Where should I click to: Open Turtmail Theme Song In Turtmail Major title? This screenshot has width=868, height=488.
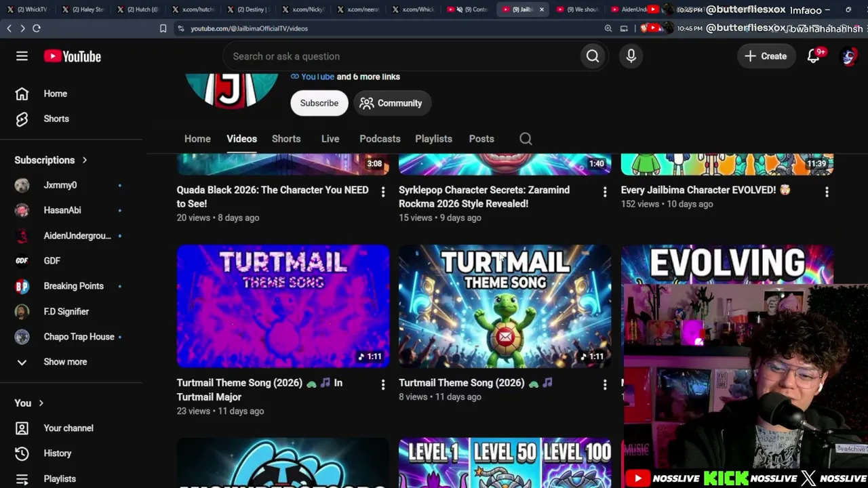click(x=260, y=390)
